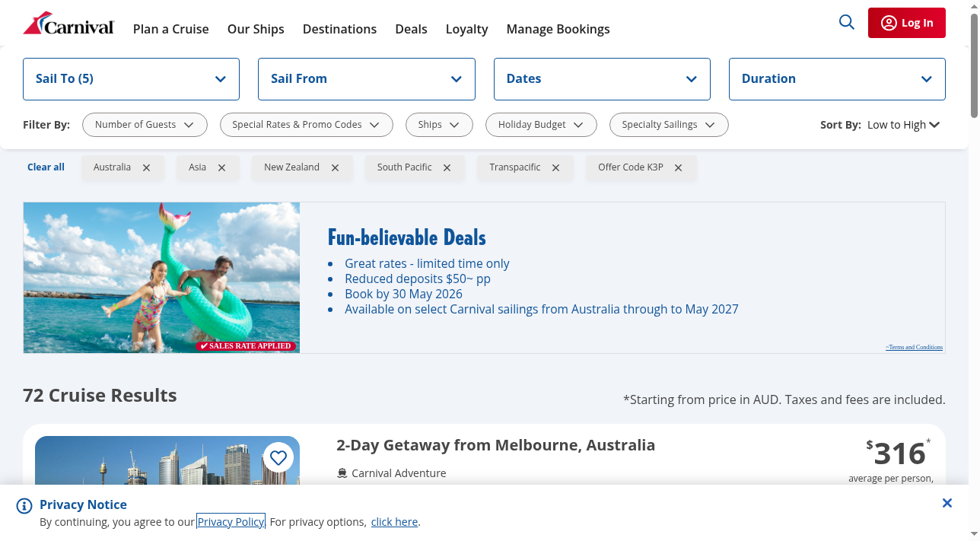
Task: Click the Log In button
Action: (907, 23)
